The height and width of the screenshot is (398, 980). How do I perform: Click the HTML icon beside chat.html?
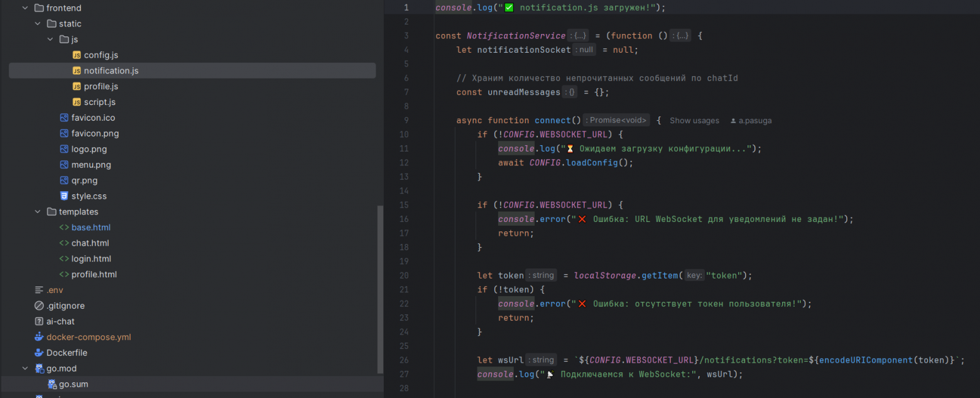pyautogui.click(x=64, y=243)
